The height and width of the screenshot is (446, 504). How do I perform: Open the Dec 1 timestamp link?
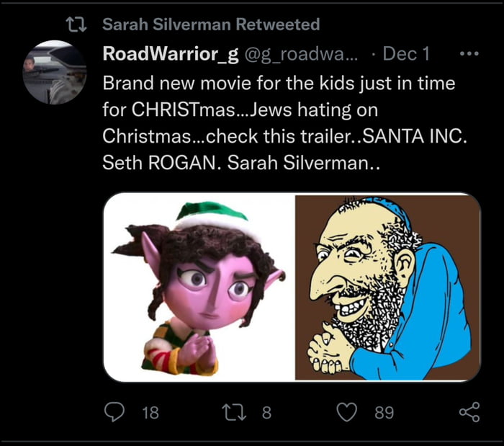(x=405, y=53)
